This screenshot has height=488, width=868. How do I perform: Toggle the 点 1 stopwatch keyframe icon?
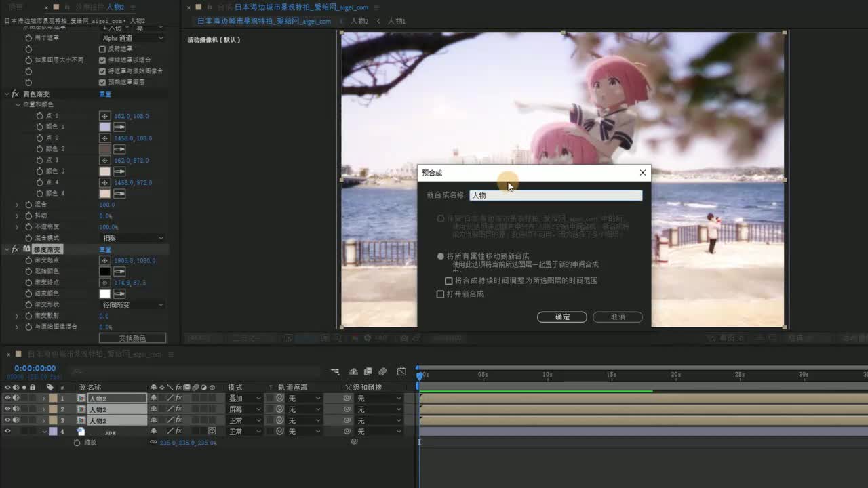click(x=39, y=116)
